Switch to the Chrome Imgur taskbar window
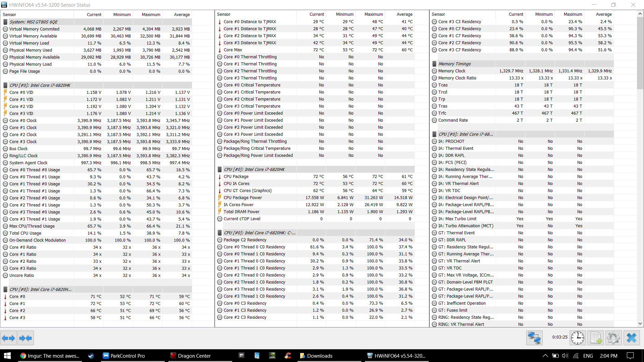This screenshot has height=362, width=644. point(50,356)
